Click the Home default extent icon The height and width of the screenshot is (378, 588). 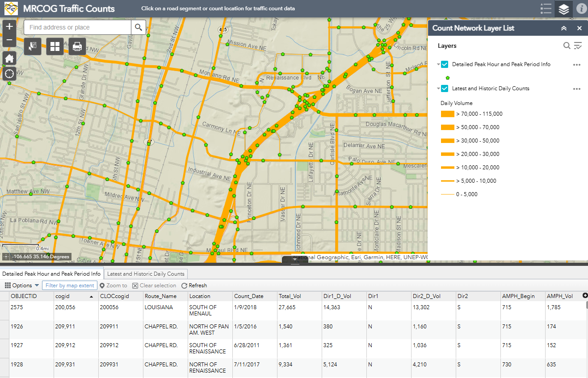[x=9, y=58]
